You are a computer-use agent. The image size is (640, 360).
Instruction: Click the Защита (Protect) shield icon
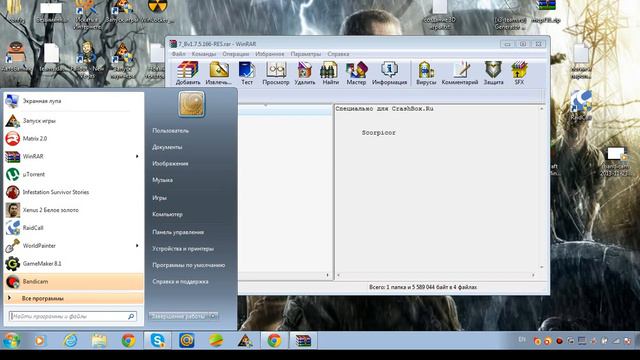pos(493,73)
